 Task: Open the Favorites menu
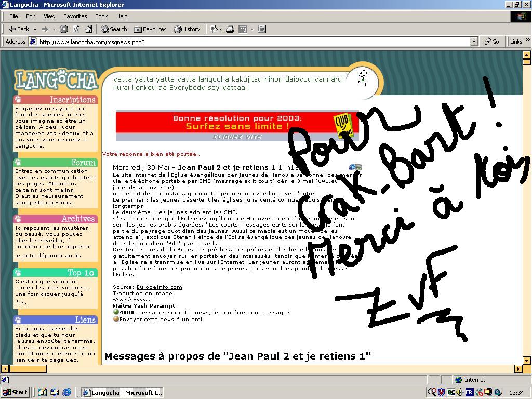coord(75,16)
